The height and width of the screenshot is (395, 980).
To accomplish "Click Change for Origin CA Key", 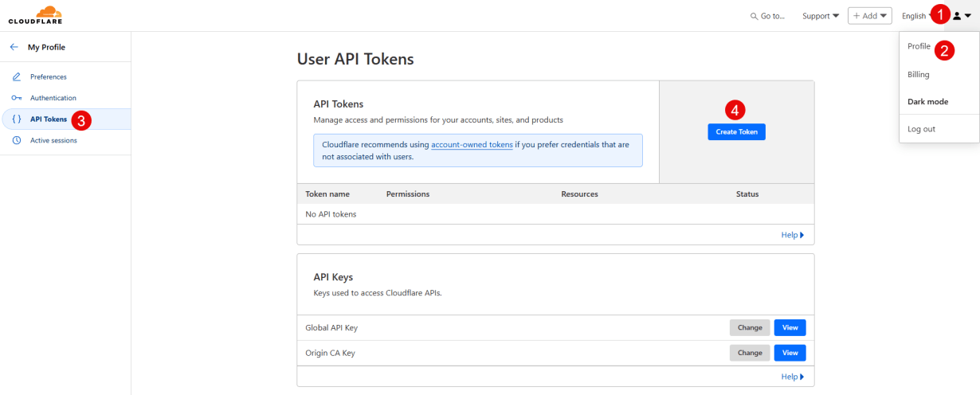I will click(x=750, y=353).
